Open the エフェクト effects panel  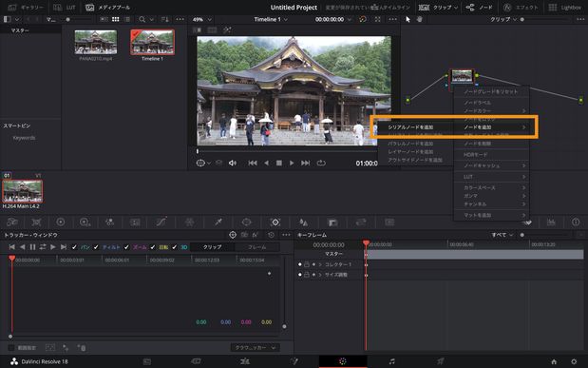(x=521, y=8)
